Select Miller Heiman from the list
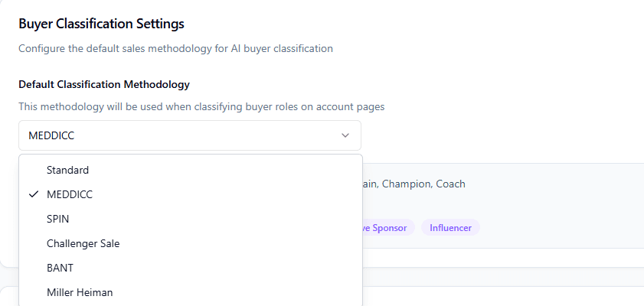Image resolution: width=644 pixels, height=306 pixels. (x=80, y=292)
